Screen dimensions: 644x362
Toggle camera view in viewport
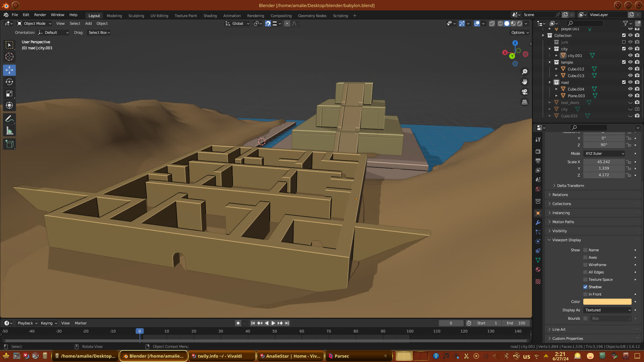pyautogui.click(x=525, y=92)
